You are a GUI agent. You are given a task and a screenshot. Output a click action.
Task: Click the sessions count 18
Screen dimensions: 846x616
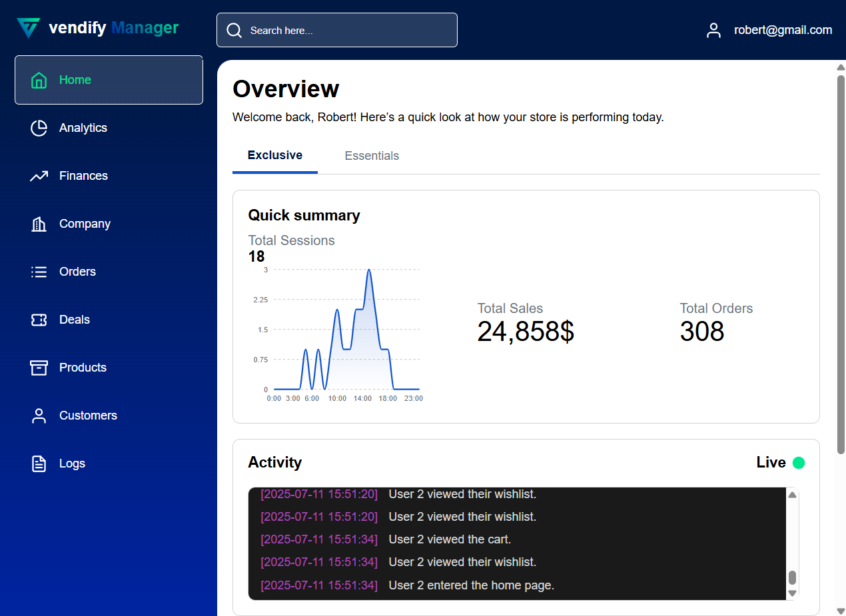point(256,256)
